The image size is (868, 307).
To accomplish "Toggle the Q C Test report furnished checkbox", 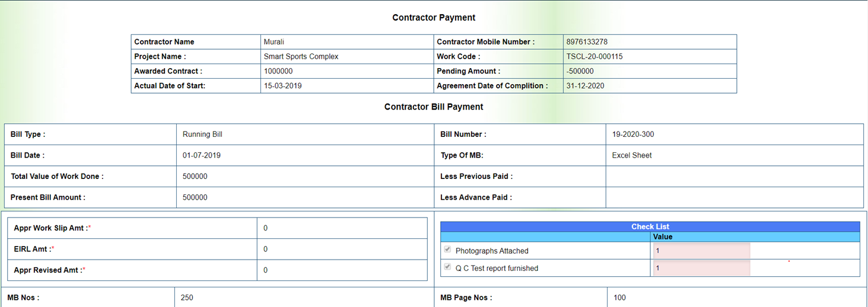I will point(447,267).
